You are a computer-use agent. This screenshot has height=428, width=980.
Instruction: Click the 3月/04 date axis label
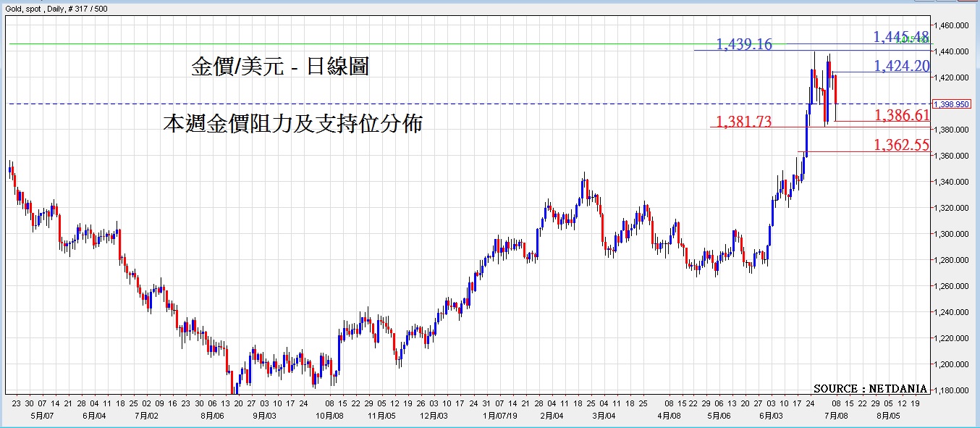pos(604,416)
